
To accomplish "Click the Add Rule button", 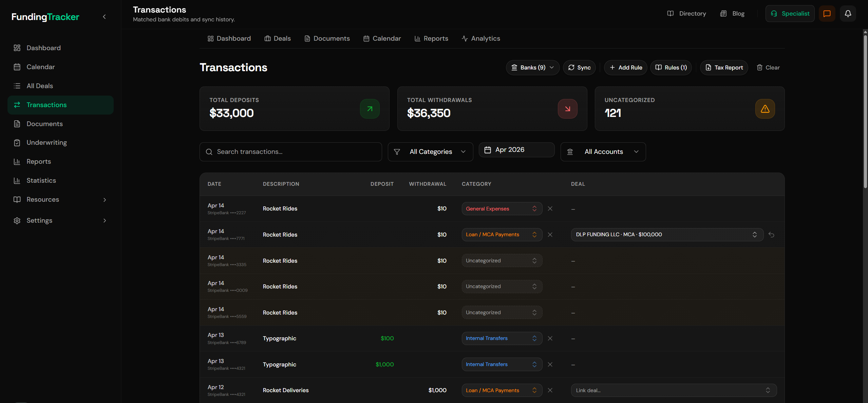I will click(x=625, y=67).
